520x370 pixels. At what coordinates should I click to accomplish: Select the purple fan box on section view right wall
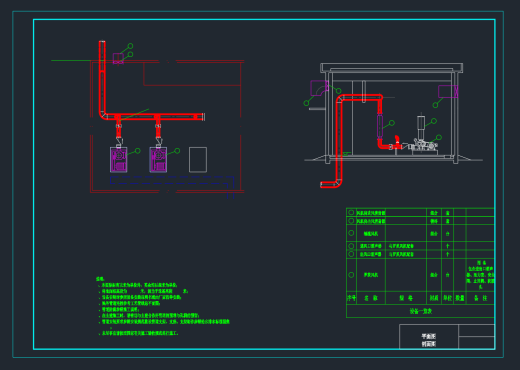point(448,92)
